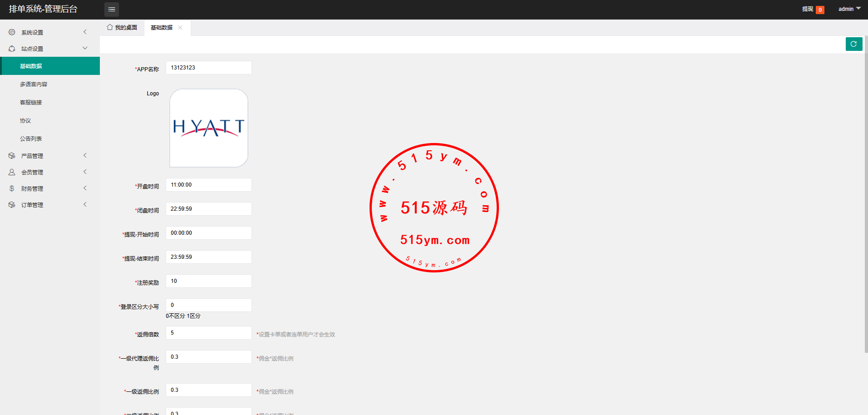Click the 系统设置 gear icon
868x415 pixels.
pos(12,32)
